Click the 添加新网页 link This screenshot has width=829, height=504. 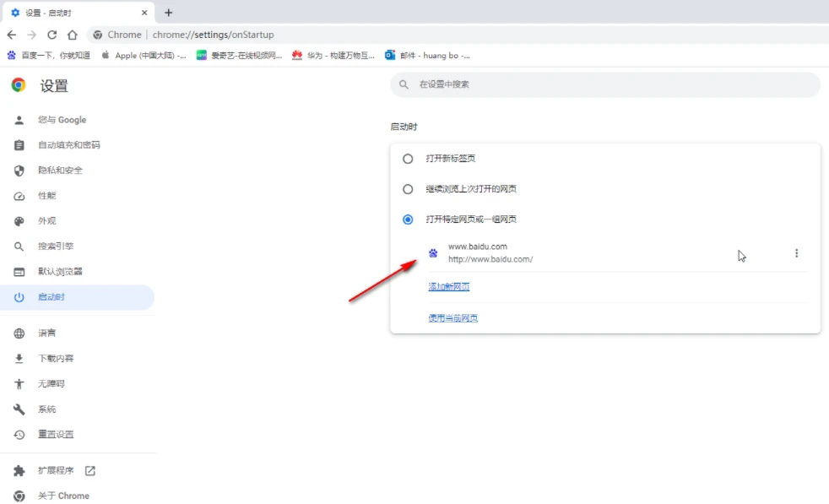tap(449, 287)
